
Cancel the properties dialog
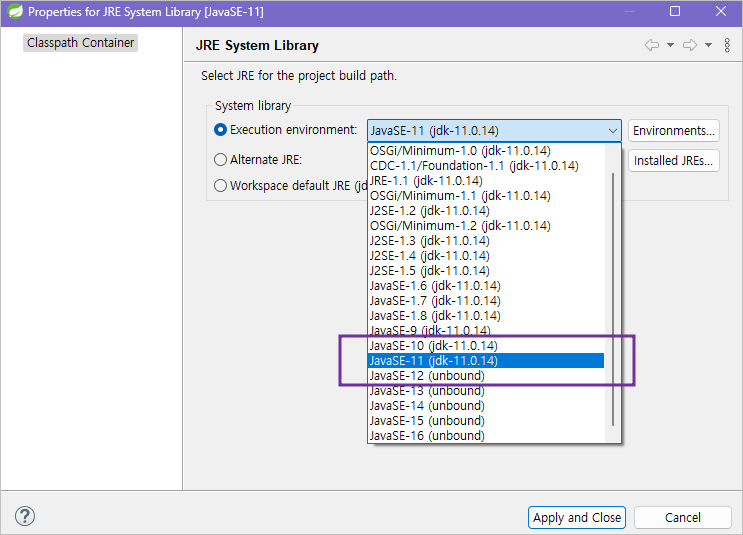tap(682, 517)
